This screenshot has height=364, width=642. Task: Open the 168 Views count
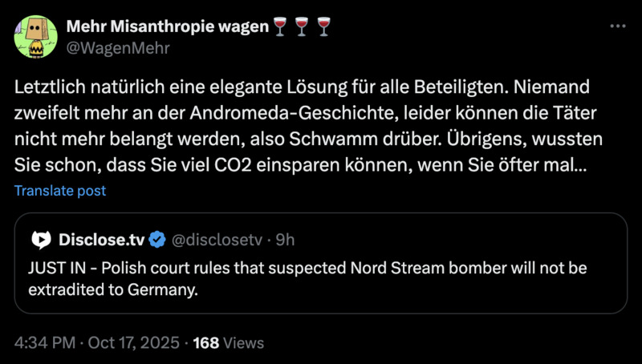point(229,343)
